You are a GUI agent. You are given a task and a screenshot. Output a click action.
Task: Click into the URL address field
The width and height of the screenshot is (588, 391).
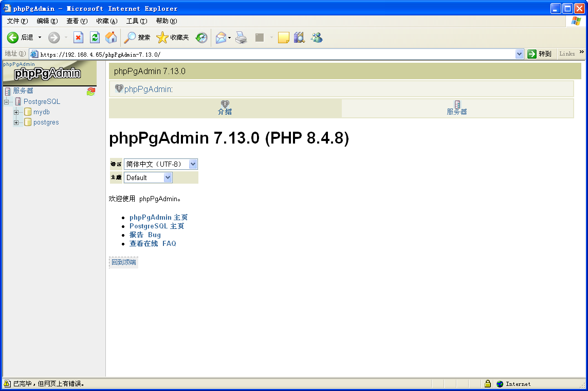[277, 55]
